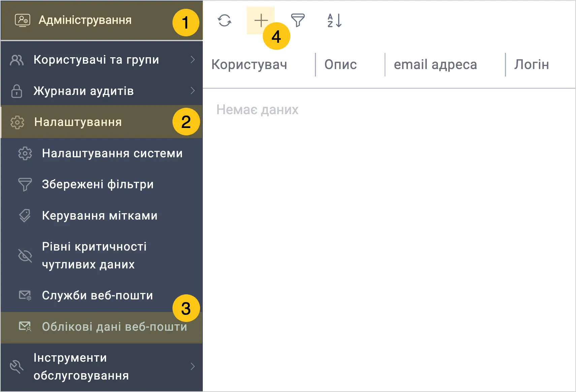This screenshot has width=576, height=392.
Task: Click the crossed-eye icon for sensitive data levels
Action: pos(25,256)
